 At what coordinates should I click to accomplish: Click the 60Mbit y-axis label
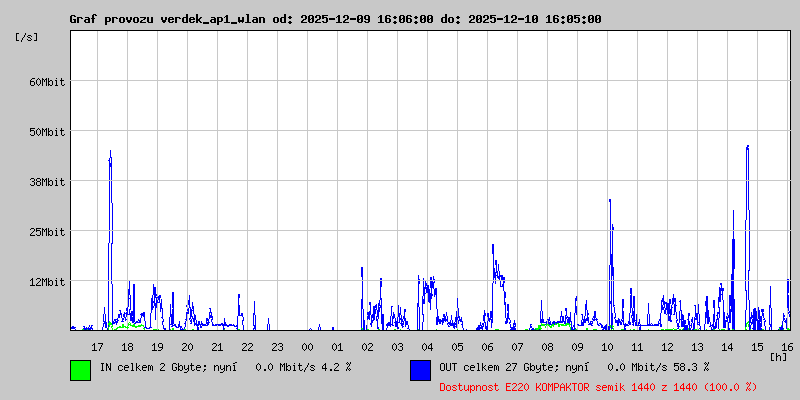47,82
